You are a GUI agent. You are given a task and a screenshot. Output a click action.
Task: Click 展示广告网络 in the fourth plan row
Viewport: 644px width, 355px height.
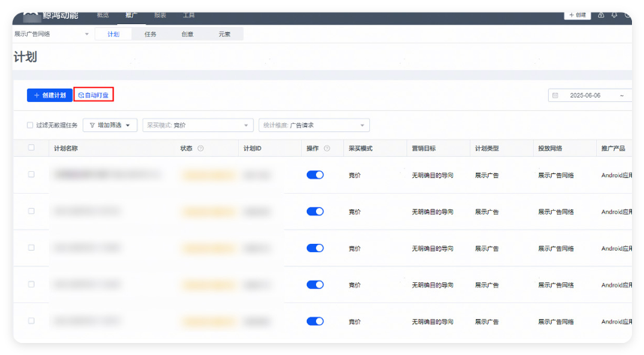click(x=556, y=285)
